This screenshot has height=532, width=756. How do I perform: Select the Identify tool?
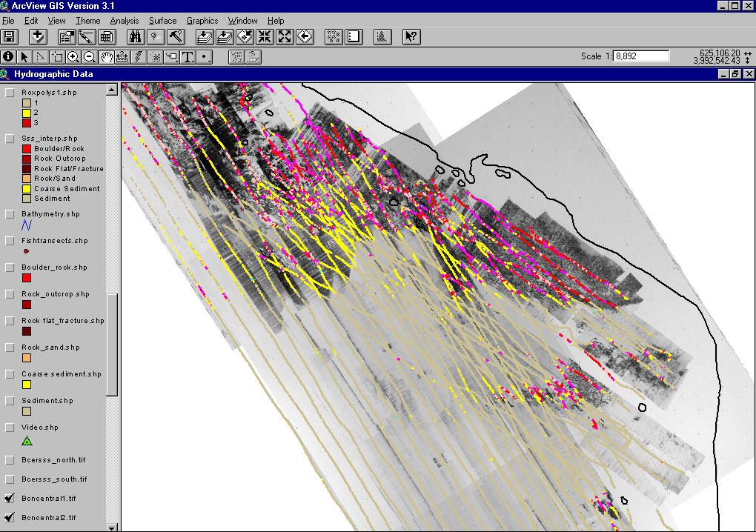pos(9,56)
